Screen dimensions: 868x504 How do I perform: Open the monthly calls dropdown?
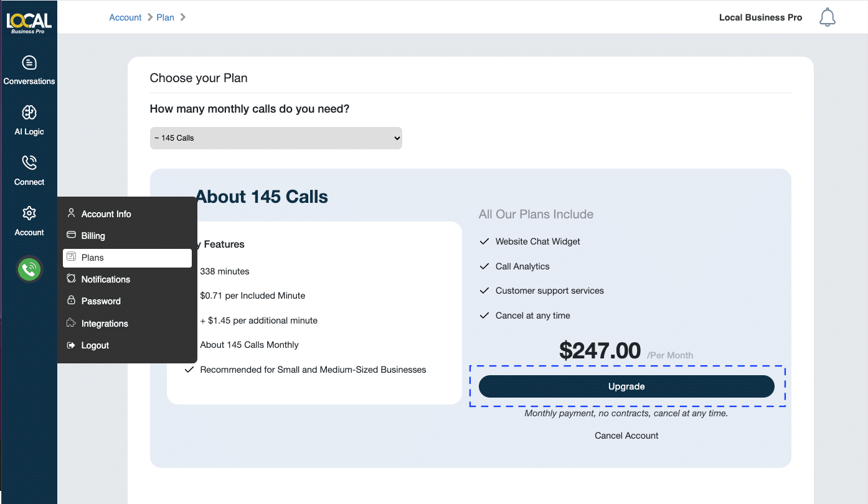tap(276, 138)
